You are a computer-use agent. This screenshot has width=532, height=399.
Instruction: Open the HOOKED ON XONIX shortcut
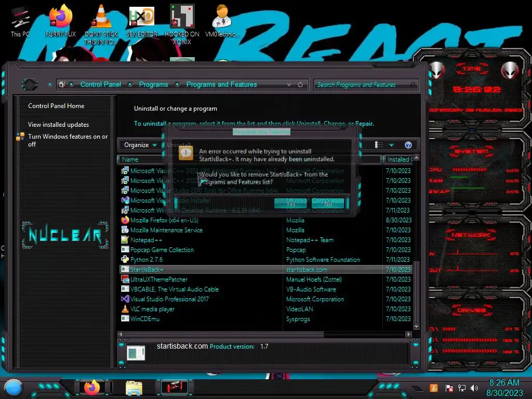[182, 24]
